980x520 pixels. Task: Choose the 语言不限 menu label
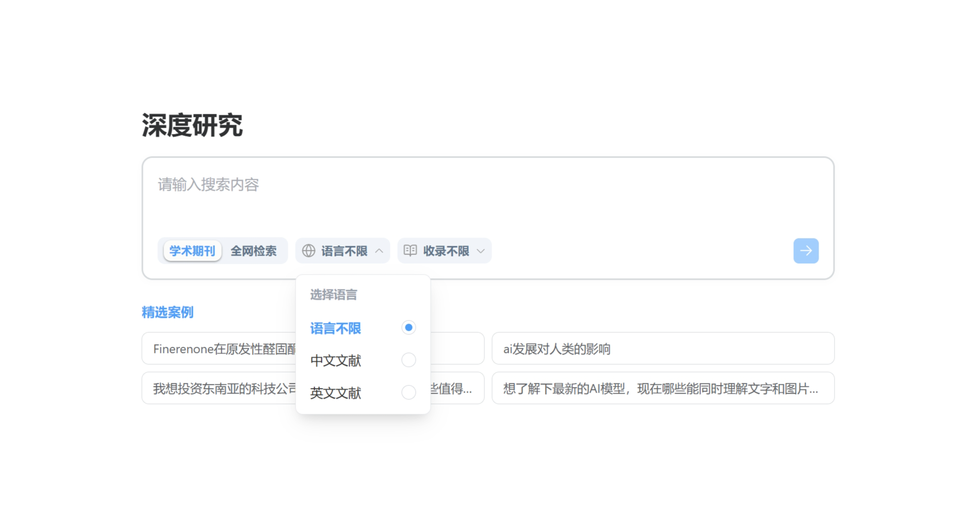click(x=335, y=328)
